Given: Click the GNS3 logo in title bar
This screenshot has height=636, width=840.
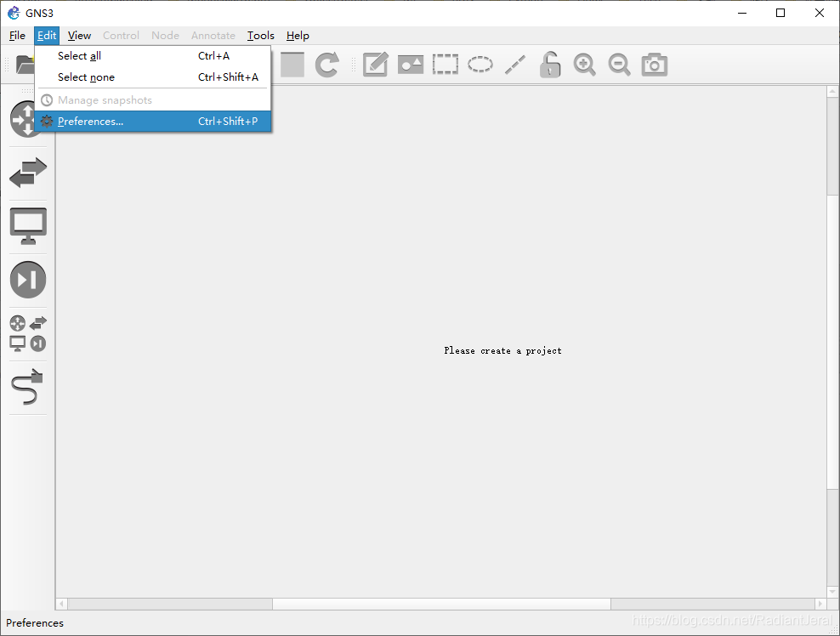Looking at the screenshot, I should pyautogui.click(x=14, y=12).
